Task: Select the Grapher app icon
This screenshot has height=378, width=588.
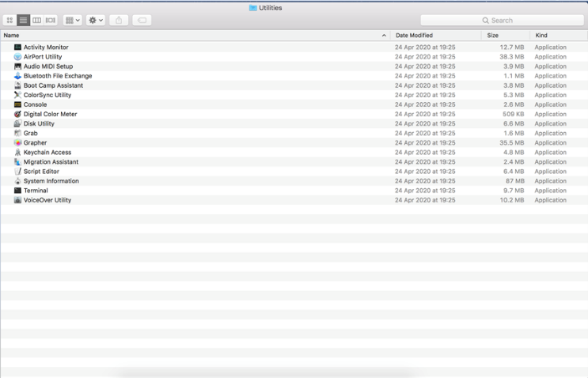Action: tap(17, 142)
